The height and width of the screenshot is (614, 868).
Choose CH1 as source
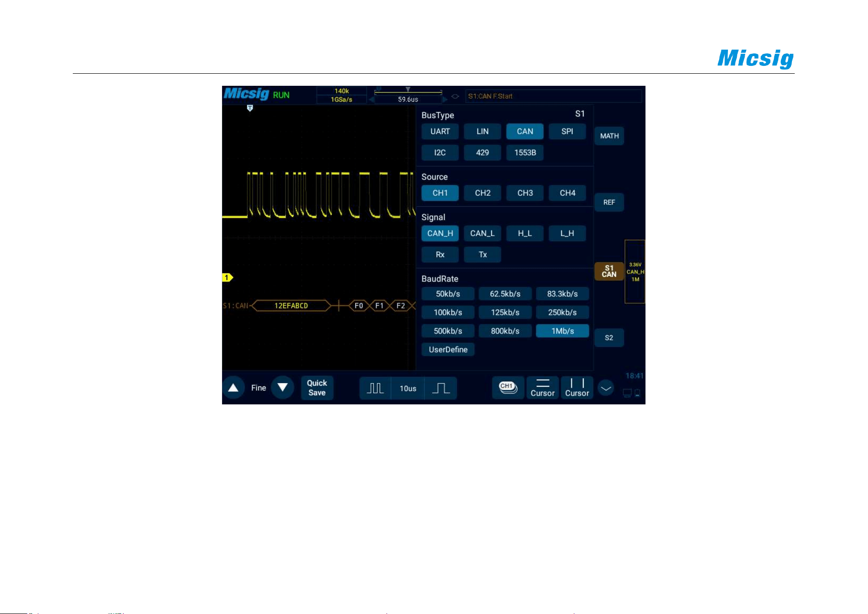[440, 193]
